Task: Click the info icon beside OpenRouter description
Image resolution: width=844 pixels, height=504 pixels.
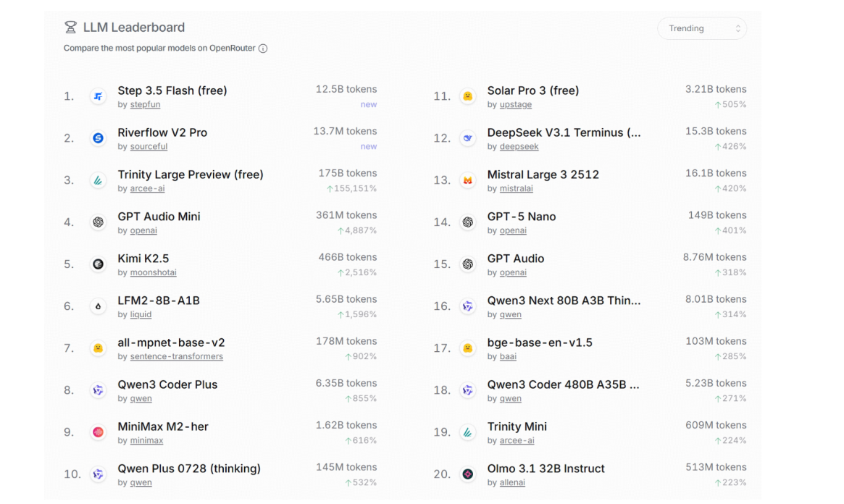Action: click(x=263, y=49)
